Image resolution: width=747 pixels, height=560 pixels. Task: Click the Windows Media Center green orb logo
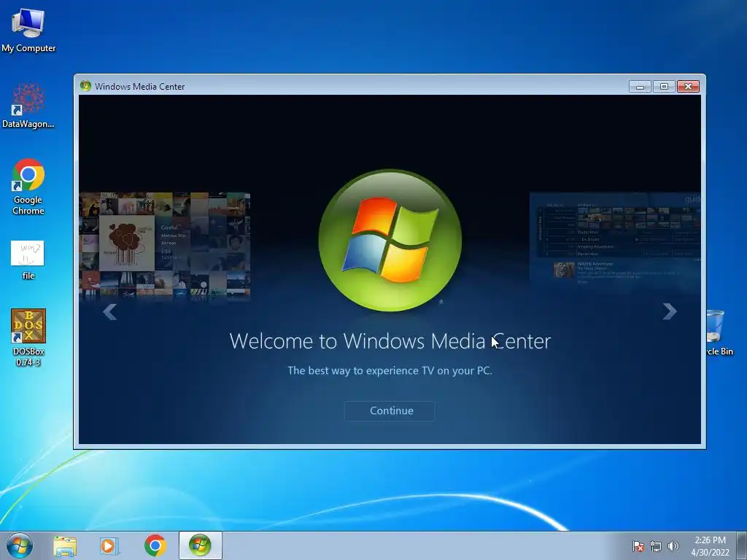coord(390,241)
